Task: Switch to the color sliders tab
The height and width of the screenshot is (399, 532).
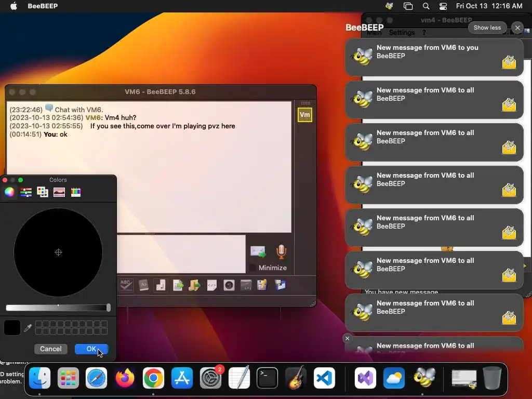Action: [26, 192]
